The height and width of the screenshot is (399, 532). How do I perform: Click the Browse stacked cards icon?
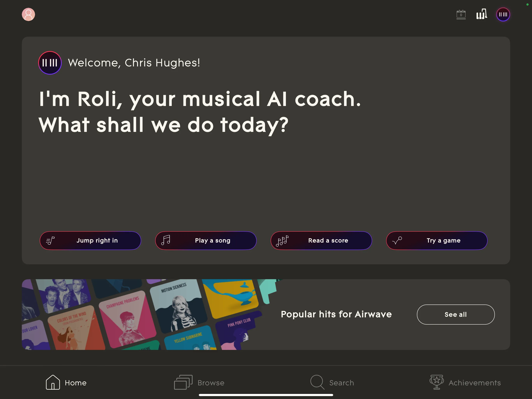coord(183,382)
